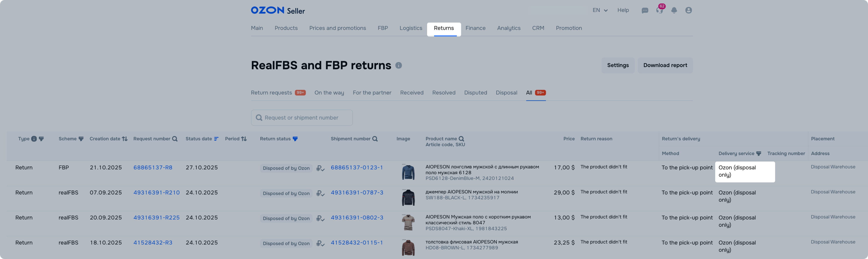This screenshot has height=259, width=868.
Task: Filter by Delivery service column
Action: (x=759, y=154)
